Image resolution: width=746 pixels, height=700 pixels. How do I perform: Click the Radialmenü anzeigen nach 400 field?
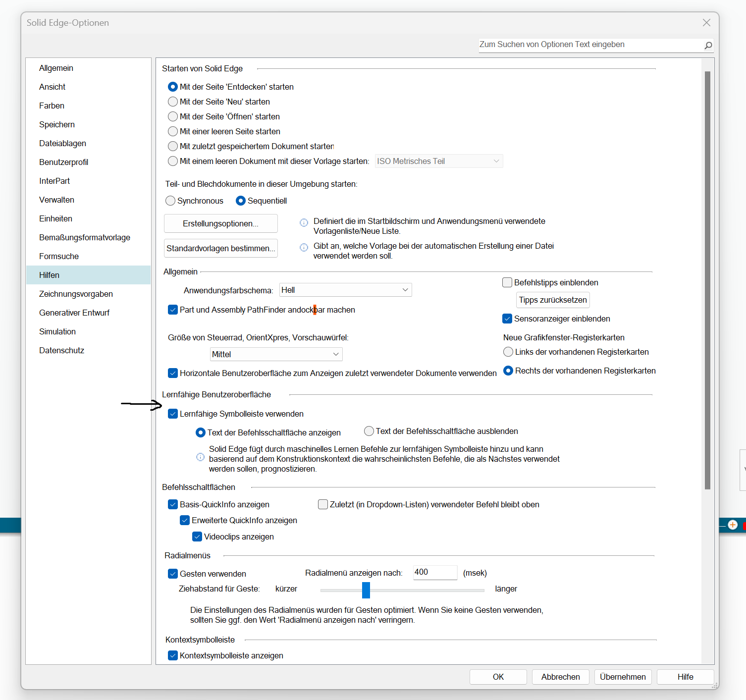pyautogui.click(x=435, y=572)
